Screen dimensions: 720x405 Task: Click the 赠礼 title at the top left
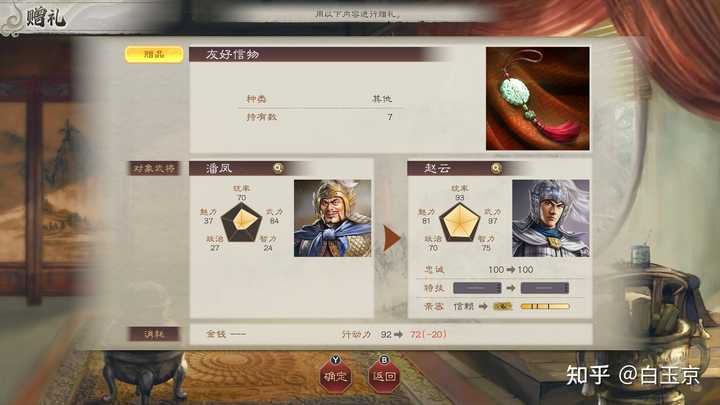pos(45,17)
